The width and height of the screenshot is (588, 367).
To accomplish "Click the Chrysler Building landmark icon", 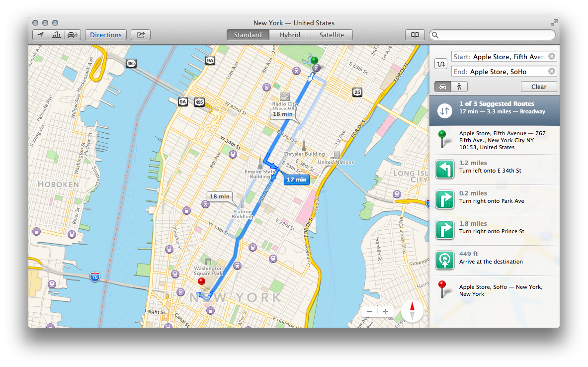I will 304,145.
